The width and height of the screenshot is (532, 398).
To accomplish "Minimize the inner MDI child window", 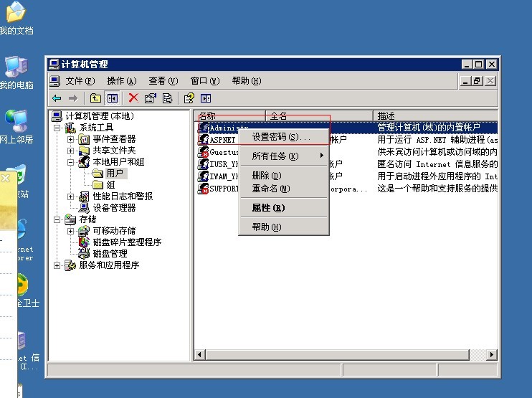I will click(x=465, y=81).
